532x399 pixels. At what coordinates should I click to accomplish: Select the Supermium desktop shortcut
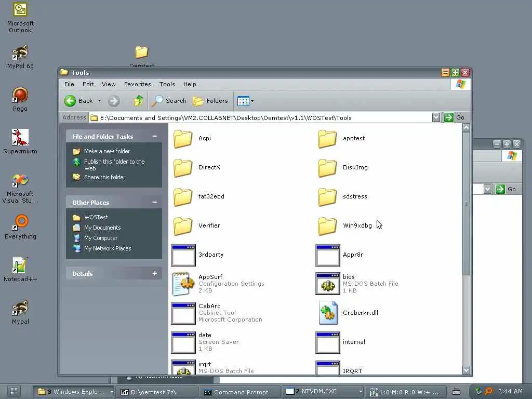[x=20, y=141]
